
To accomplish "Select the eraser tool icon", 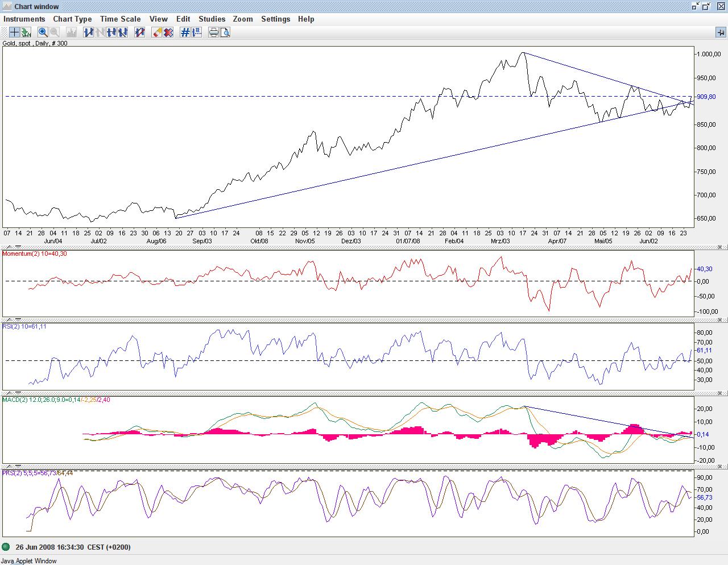I will 158,32.
